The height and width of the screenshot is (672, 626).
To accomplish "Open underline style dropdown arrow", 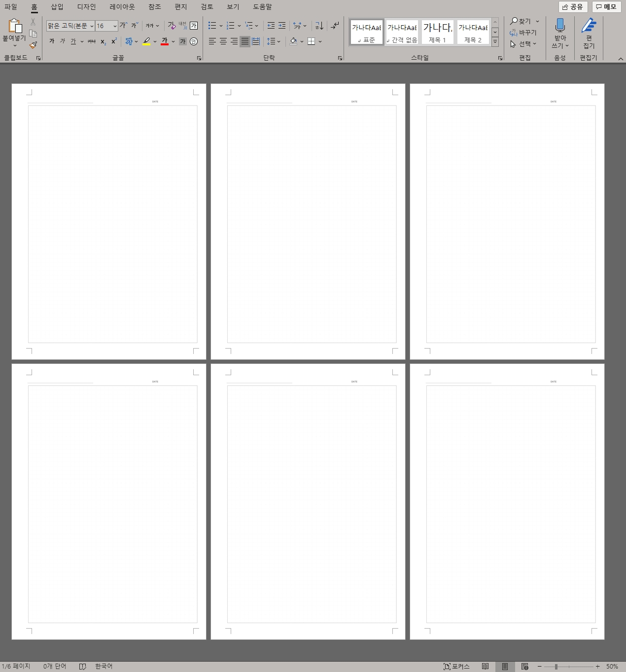I will click(82, 41).
